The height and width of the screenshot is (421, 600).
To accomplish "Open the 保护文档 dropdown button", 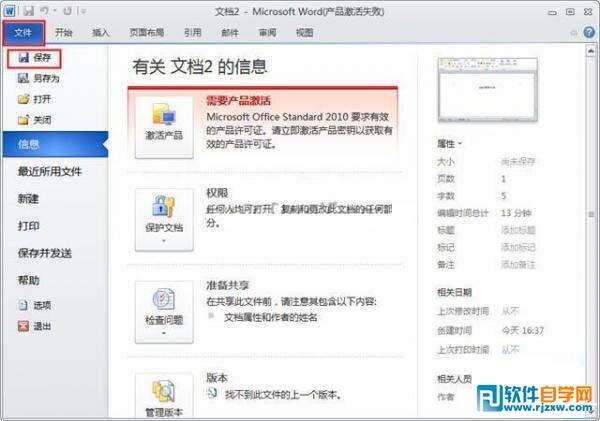I will (164, 220).
